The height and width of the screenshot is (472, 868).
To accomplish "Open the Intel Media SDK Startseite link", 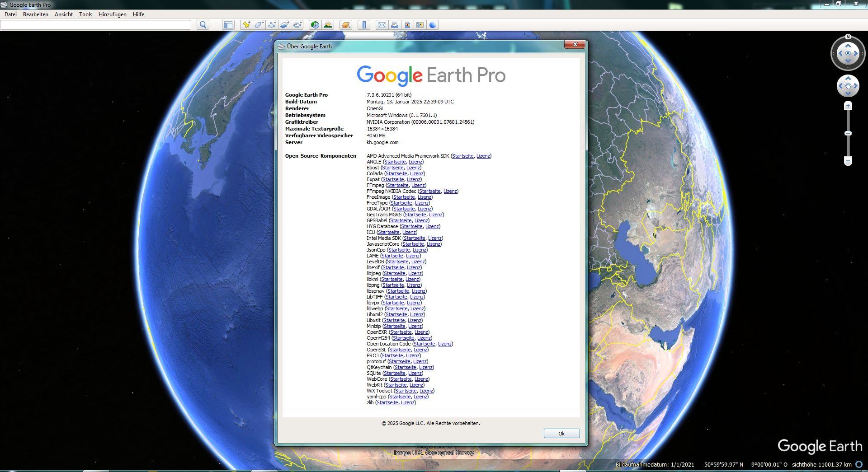I will pos(414,238).
